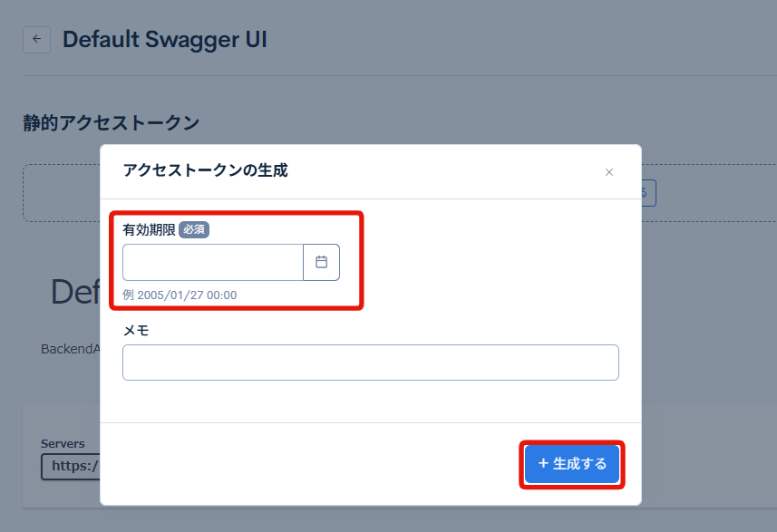This screenshot has height=532, width=777.
Task: Close the アクセストークンの生成 dialog
Action: [609, 172]
